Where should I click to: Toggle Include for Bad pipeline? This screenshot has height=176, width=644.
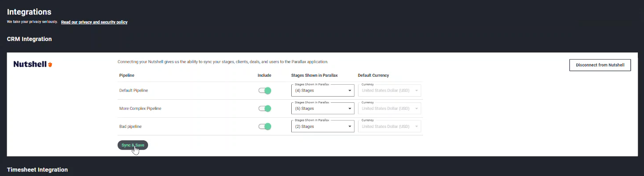click(x=265, y=127)
